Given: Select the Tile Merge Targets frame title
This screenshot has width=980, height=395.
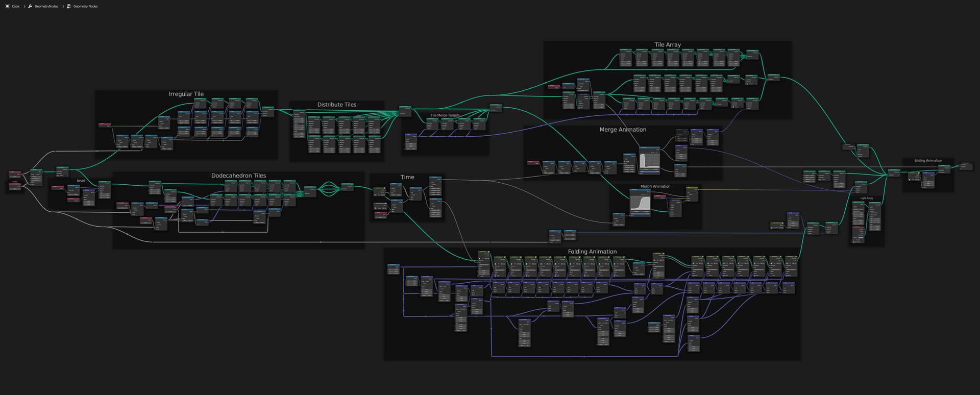Looking at the screenshot, I should click(445, 115).
